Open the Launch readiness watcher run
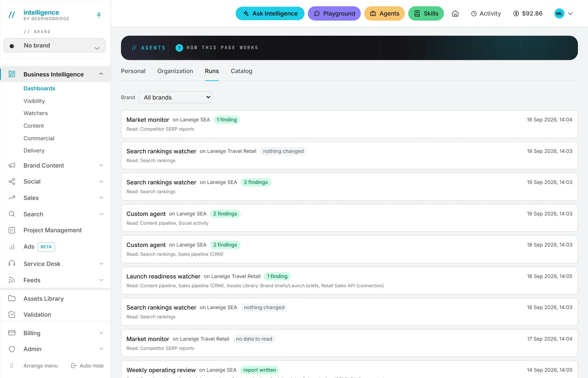Screen dimensions: 588x378 349,281
